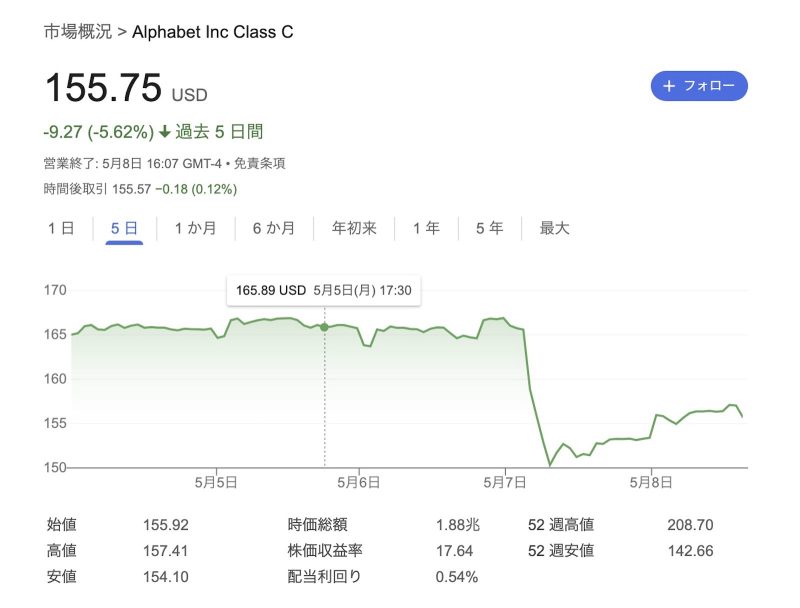Click the + icon on the フォロー button

668,86
